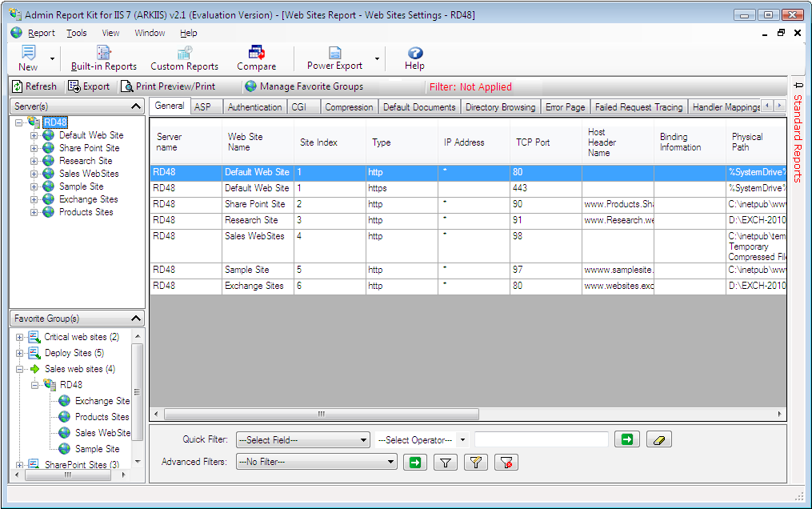This screenshot has height=509, width=812.
Task: Click the quick filter value text field
Action: [541, 439]
